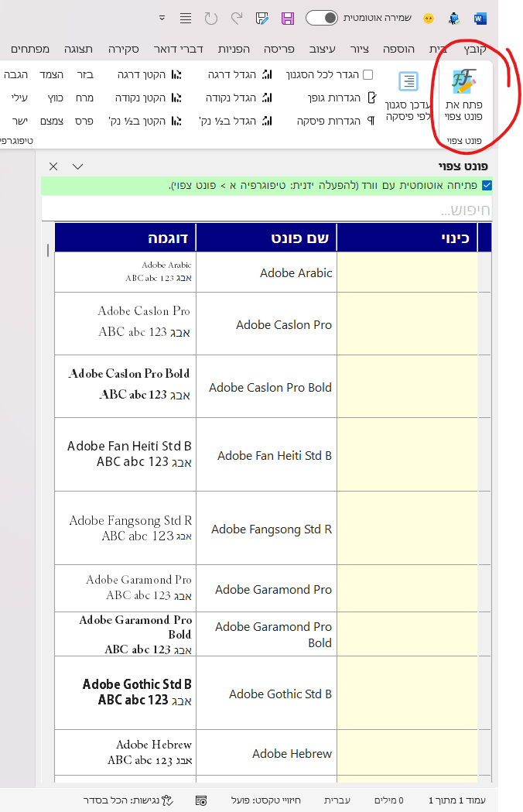Click the accessibility status icon
523x812 pixels.
(x=167, y=800)
